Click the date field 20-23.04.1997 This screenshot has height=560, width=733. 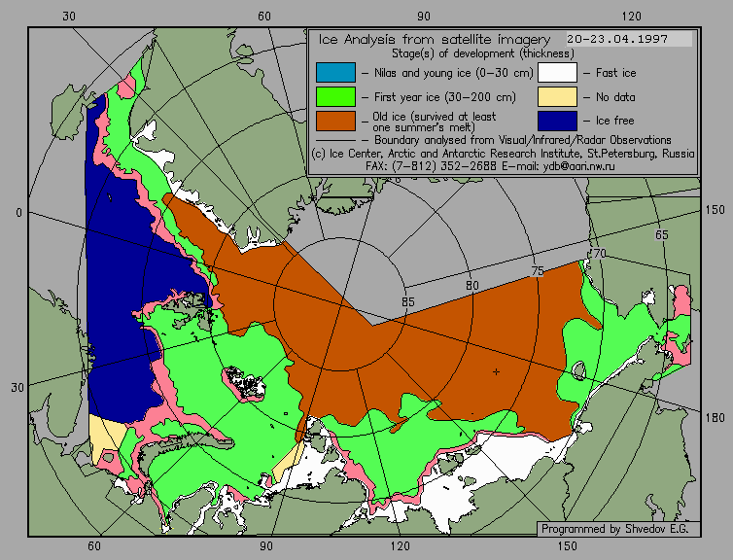point(629,39)
